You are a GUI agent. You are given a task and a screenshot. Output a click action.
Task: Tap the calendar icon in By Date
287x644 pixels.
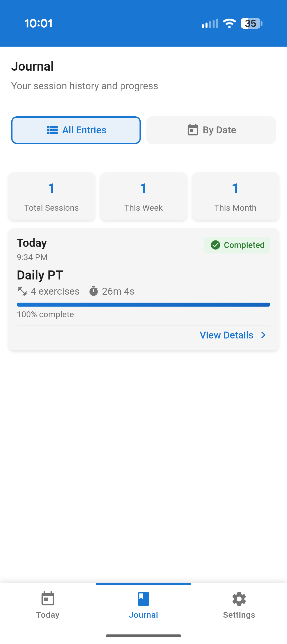point(193,130)
